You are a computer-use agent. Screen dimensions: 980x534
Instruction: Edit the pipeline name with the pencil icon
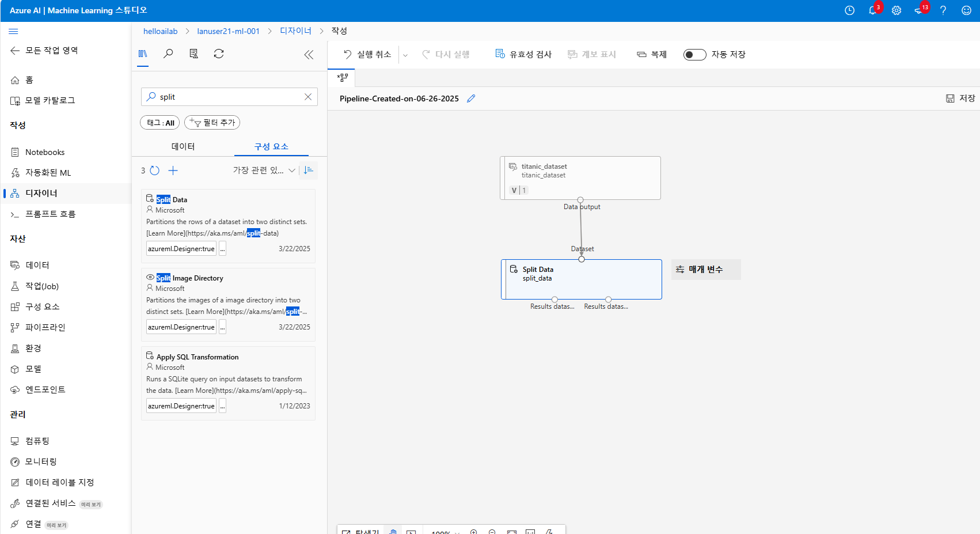(x=471, y=99)
